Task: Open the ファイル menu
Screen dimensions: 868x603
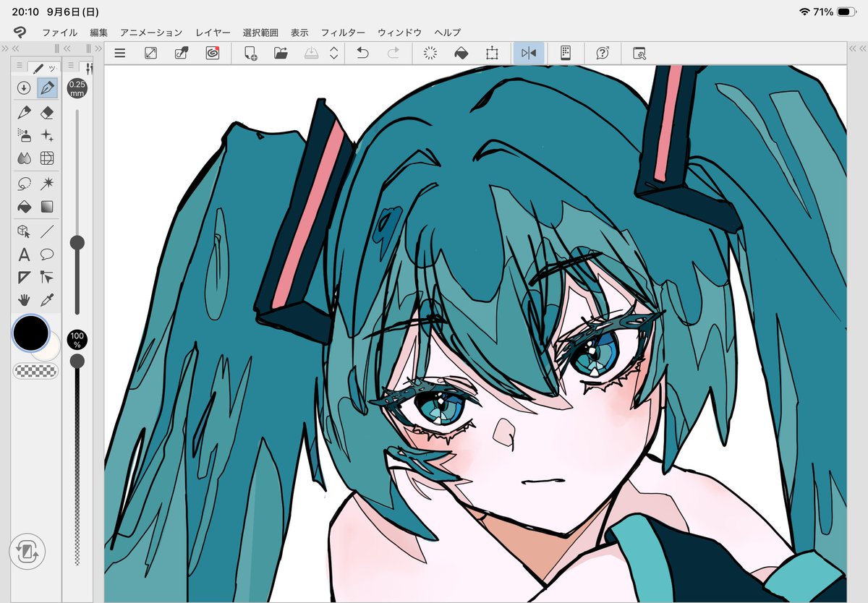Action: click(60, 33)
